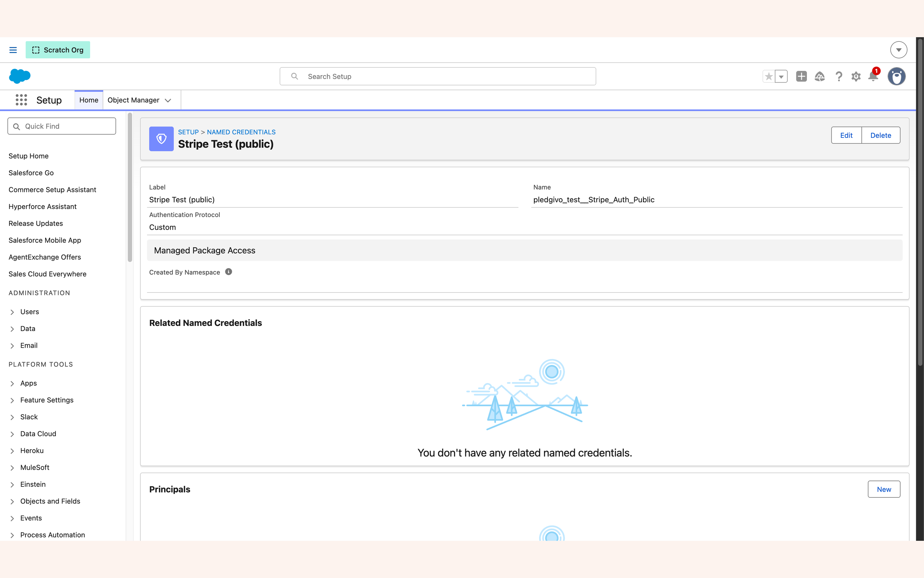Open Commerce Setup Assistant

pyautogui.click(x=52, y=189)
